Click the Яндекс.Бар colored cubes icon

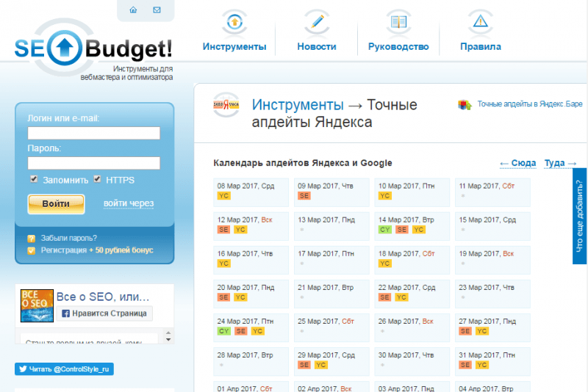pyautogui.click(x=465, y=104)
